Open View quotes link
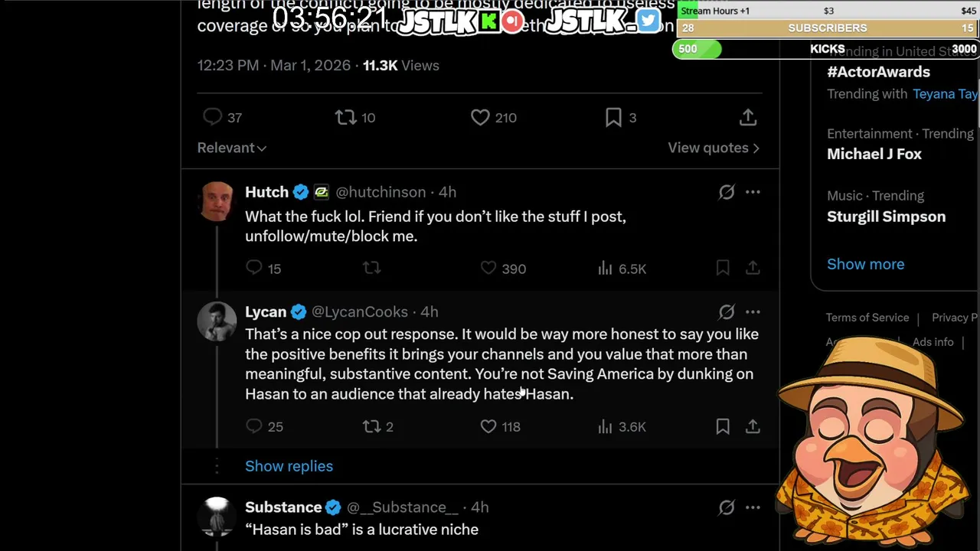Viewport: 980px width, 551px height. (714, 148)
